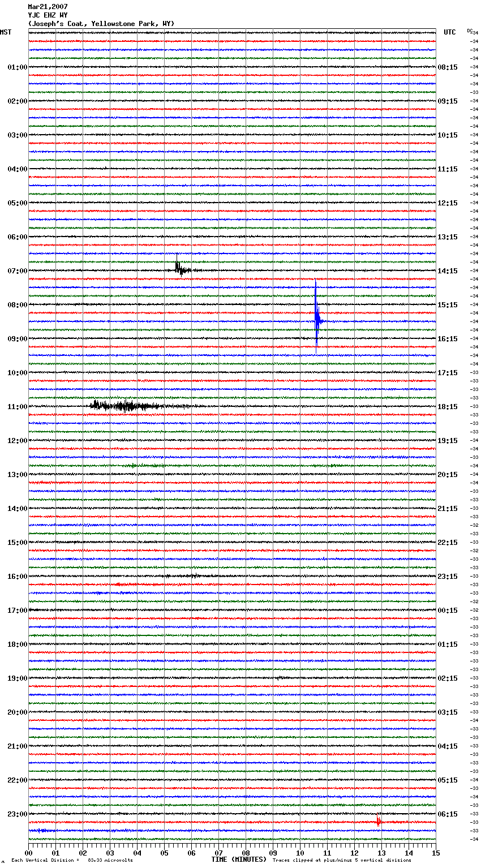This screenshot has width=481, height=868.
Task: Select the 09:00 MST row label
Action: tap(17, 339)
